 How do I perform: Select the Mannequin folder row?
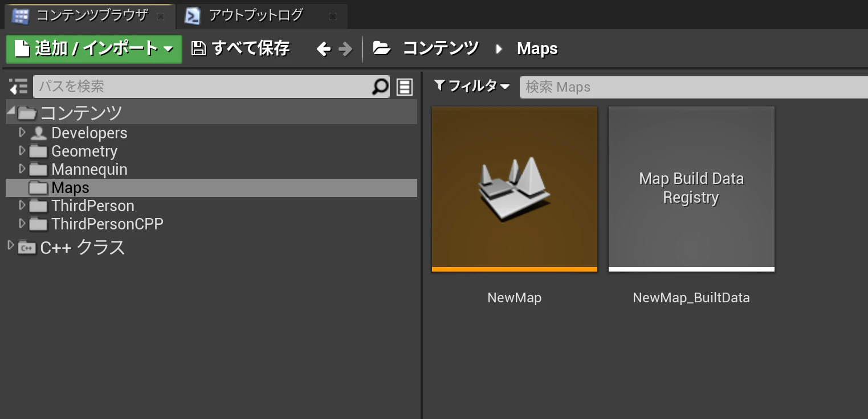coord(211,170)
